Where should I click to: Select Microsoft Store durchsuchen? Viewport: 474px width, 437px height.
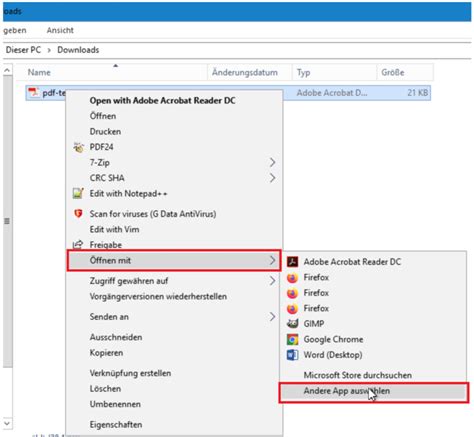click(358, 375)
